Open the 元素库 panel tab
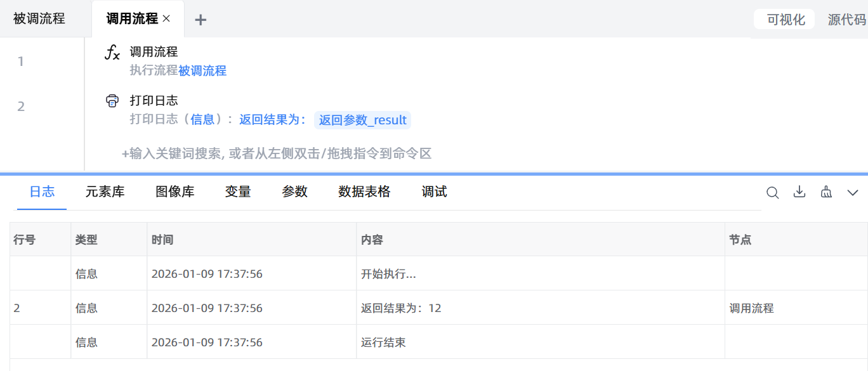868x371 pixels. tap(105, 192)
